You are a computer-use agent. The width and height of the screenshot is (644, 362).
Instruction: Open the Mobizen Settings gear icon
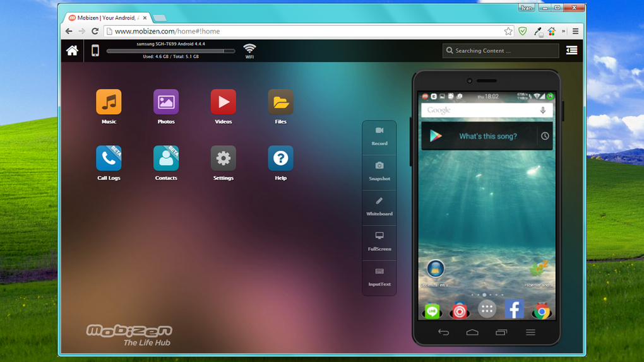click(x=224, y=158)
